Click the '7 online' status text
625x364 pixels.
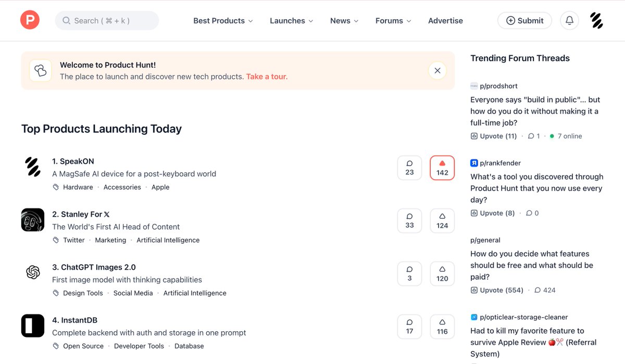coord(570,136)
